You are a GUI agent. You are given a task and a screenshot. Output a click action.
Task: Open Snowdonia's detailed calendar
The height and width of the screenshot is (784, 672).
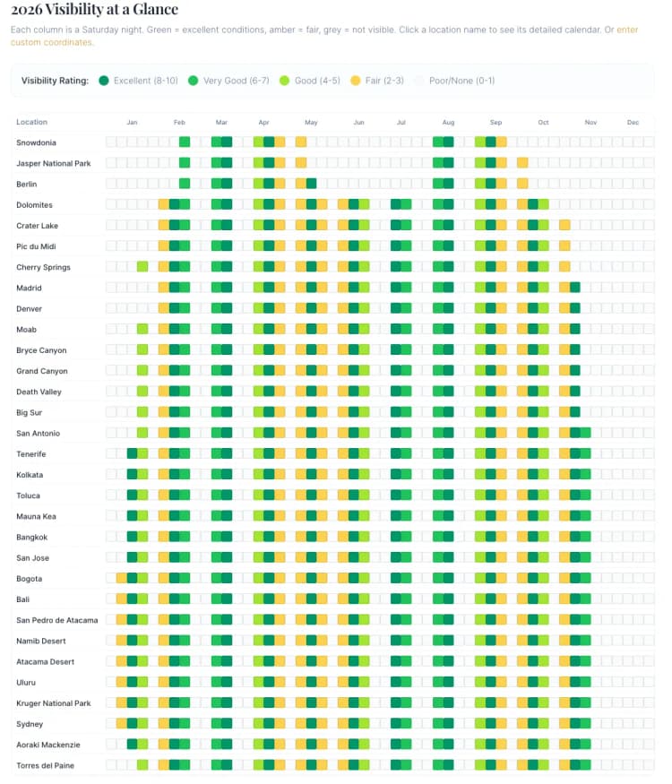(x=36, y=142)
